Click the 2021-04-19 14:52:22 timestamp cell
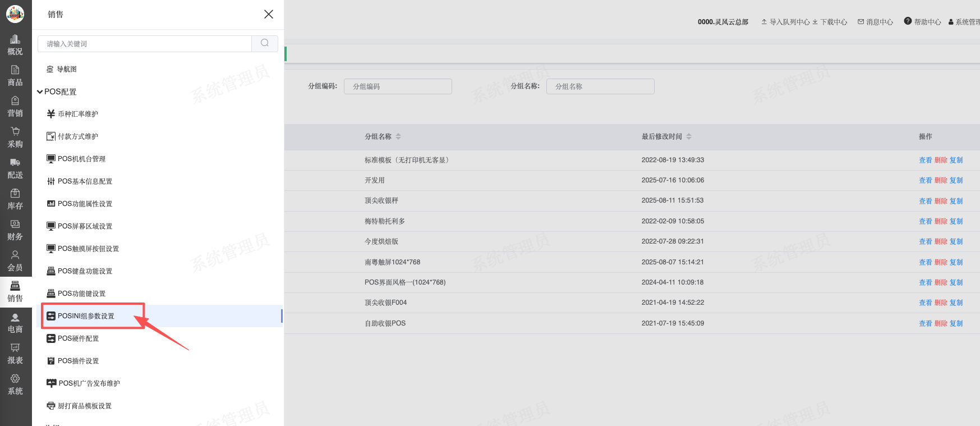The image size is (980, 426). tap(673, 303)
